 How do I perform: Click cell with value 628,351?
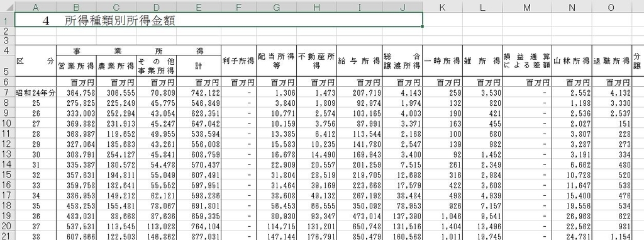click(199, 112)
